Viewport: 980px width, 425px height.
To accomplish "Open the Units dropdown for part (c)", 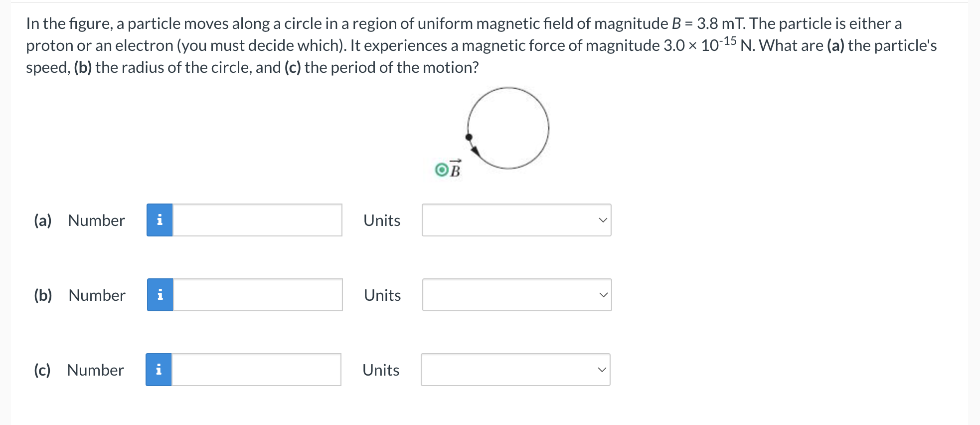I will coord(516,370).
